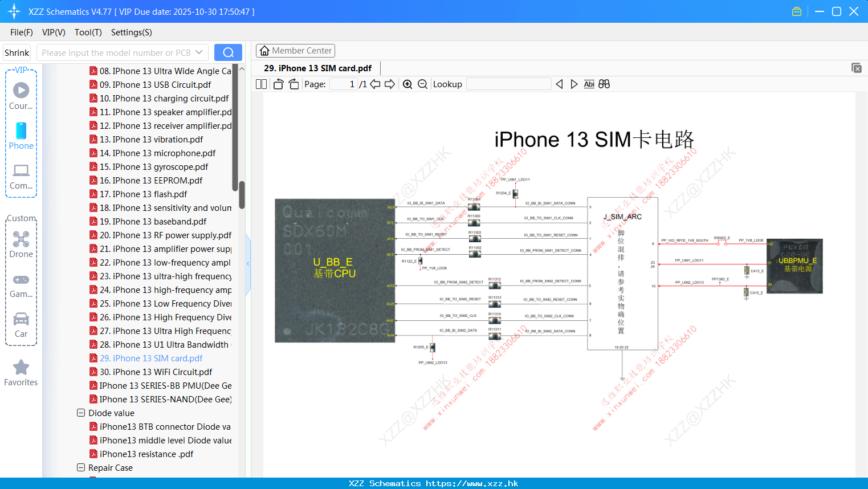The height and width of the screenshot is (489, 868).
Task: Open IPhone 13 SERIES-BB PMU file
Action: (160, 385)
